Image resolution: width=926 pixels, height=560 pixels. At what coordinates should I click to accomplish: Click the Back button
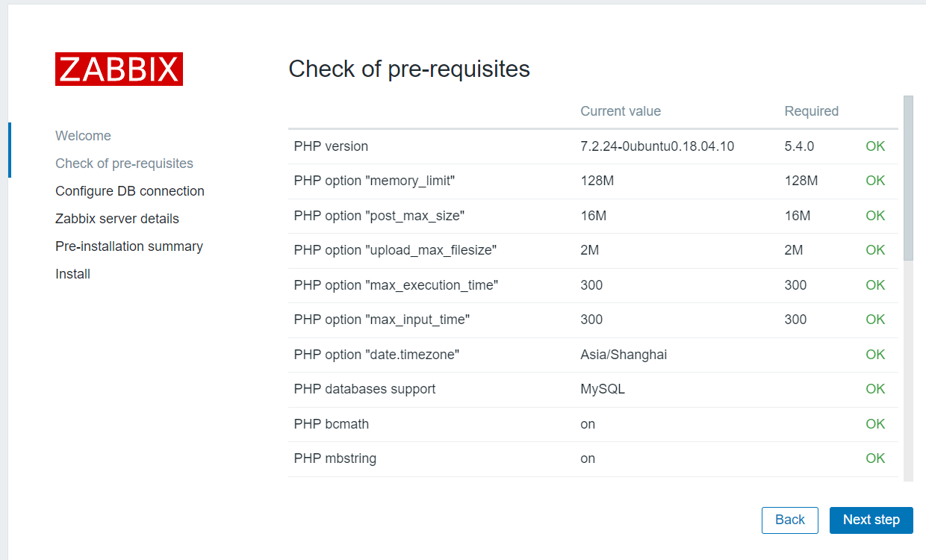(x=789, y=520)
